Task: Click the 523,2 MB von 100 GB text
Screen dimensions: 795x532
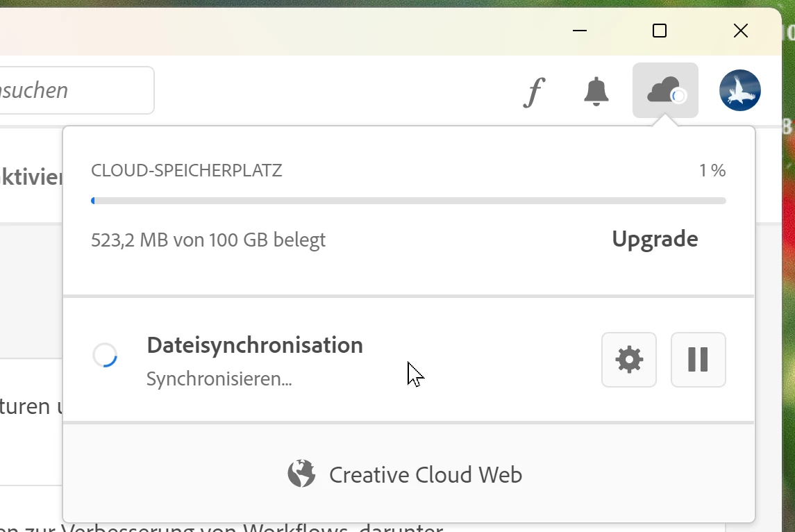Action: 208,240
